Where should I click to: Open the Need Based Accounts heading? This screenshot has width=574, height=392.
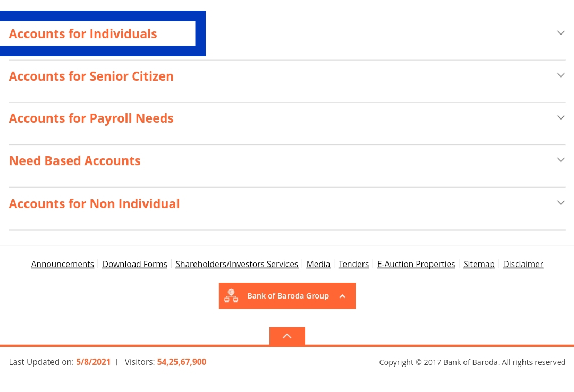click(x=75, y=161)
